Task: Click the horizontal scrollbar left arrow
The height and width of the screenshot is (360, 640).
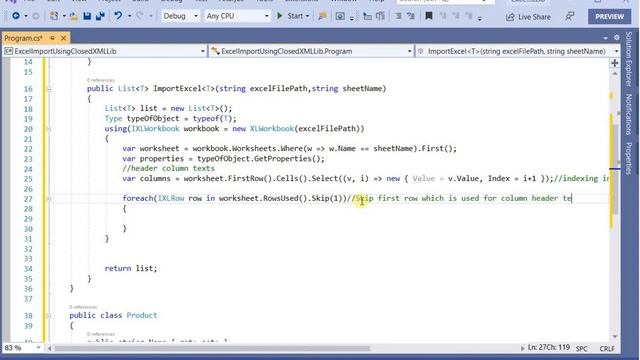Action: pos(49,349)
